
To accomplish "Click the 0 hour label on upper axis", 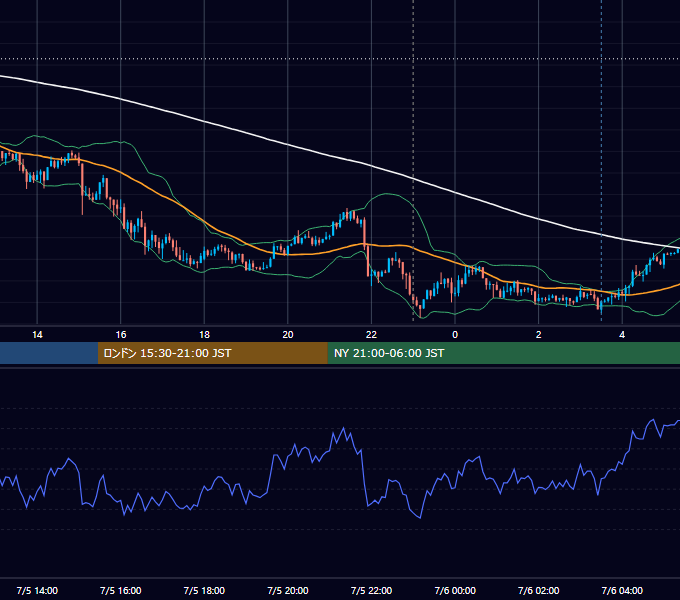I will coord(455,335).
